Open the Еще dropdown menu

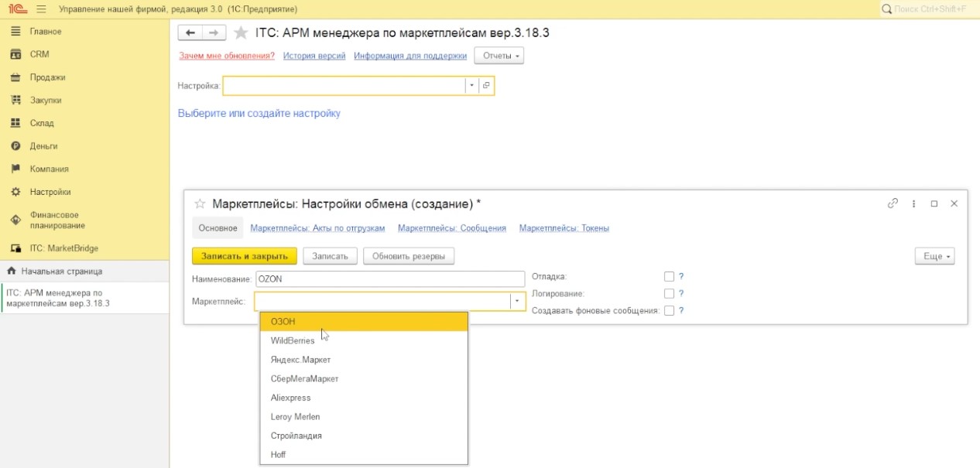click(x=934, y=256)
